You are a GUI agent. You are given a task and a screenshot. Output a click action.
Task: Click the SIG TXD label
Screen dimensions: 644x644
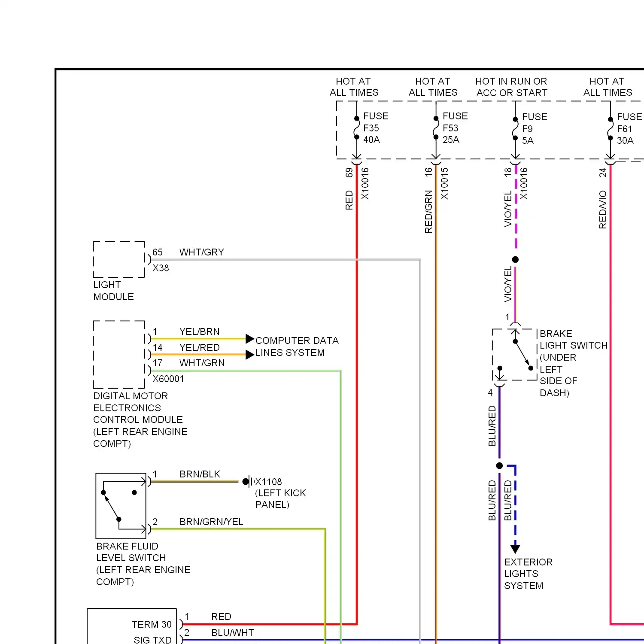(x=152, y=640)
